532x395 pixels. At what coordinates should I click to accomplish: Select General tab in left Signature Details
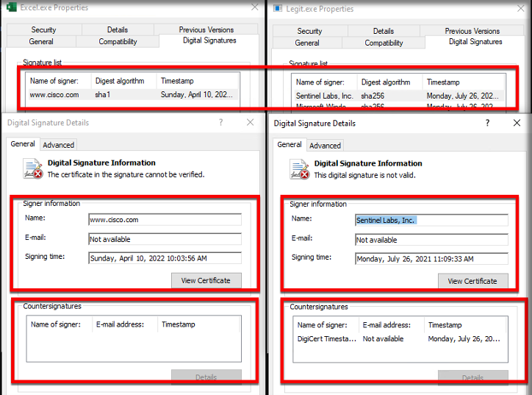click(x=23, y=143)
